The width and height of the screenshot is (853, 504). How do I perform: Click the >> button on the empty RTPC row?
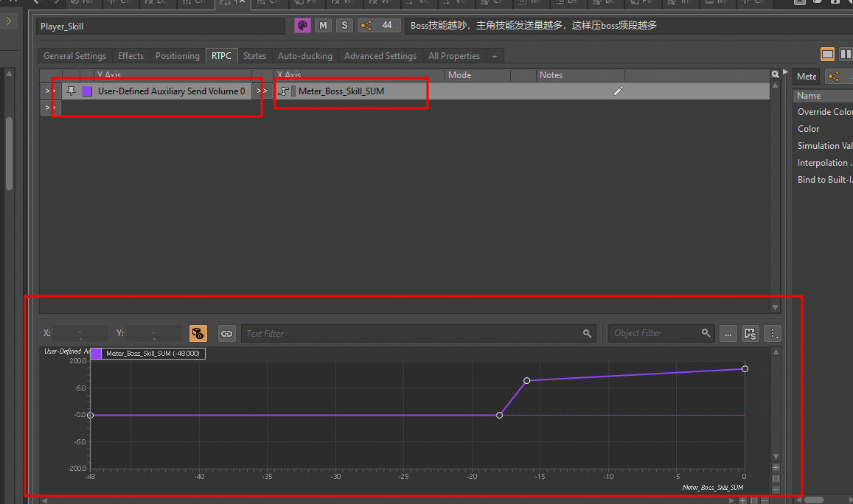[51, 108]
